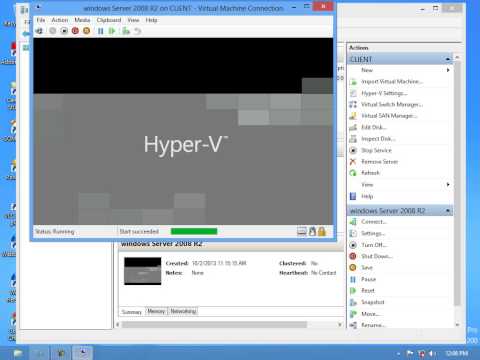Click the volume tray icon
Viewport: 480px width, 360px height.
point(432,353)
